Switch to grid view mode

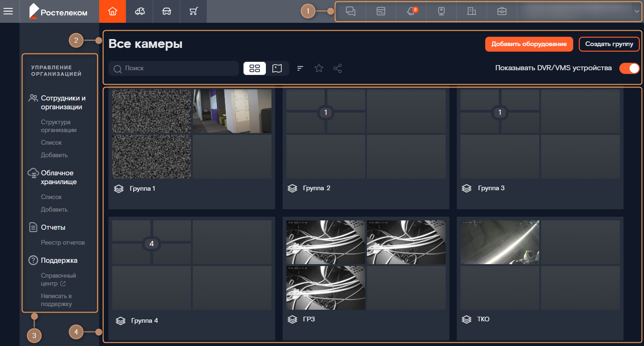[255, 68]
